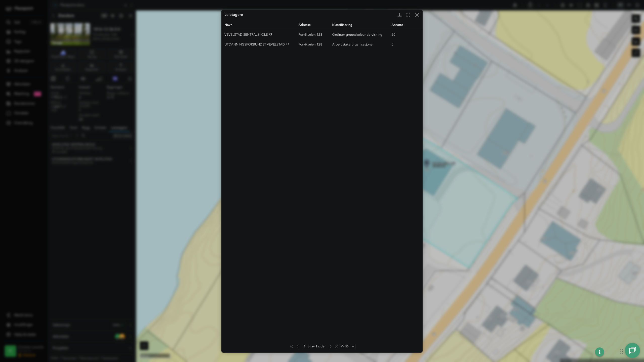Go to previous page of tenants

298,346
